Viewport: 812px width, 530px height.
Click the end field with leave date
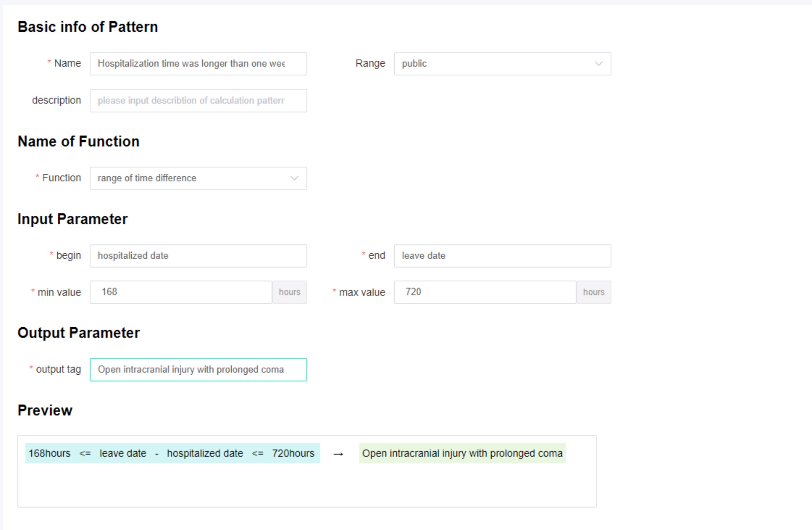click(x=502, y=256)
